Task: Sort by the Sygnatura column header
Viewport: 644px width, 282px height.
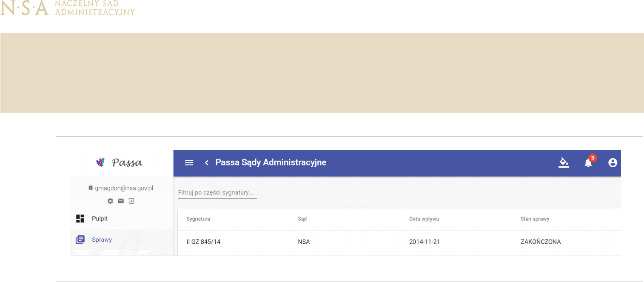Action: [198, 219]
